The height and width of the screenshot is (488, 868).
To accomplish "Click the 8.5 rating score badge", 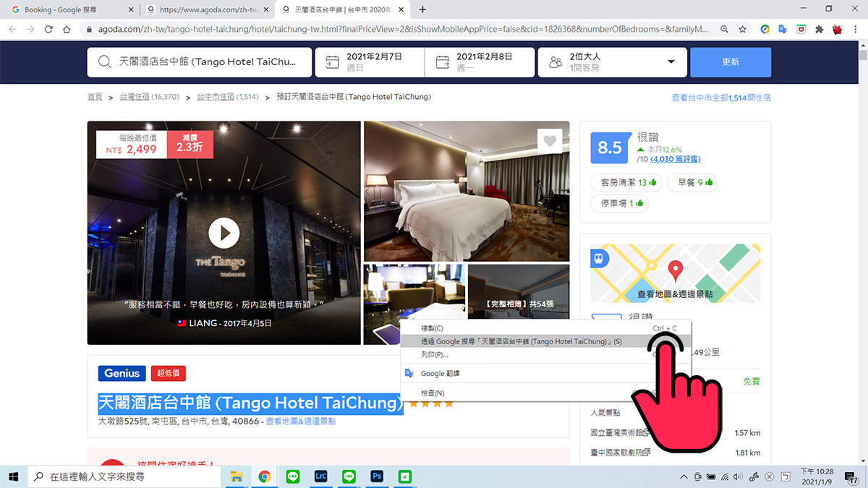I will tap(610, 147).
